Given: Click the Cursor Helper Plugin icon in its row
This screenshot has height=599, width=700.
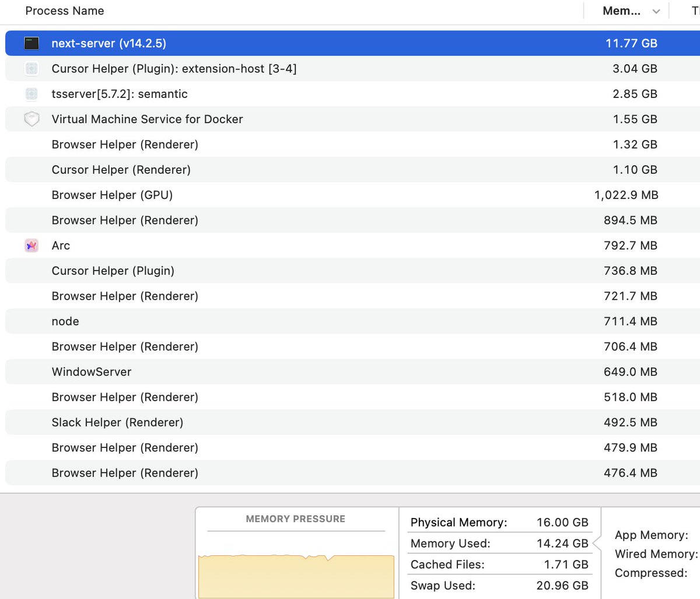Looking at the screenshot, I should (32, 271).
